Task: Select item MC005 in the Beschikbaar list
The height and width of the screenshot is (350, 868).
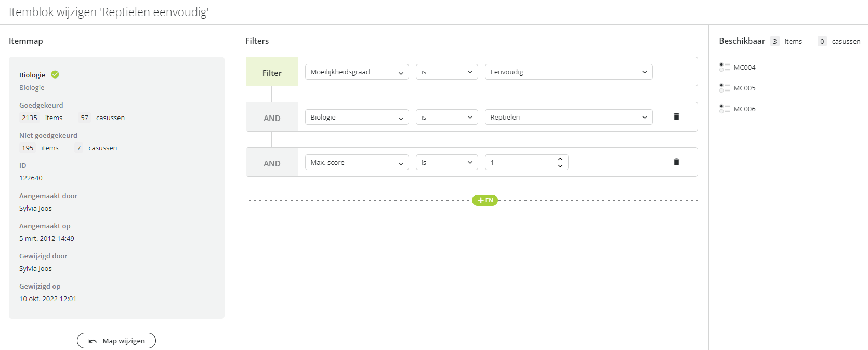Action: [744, 88]
